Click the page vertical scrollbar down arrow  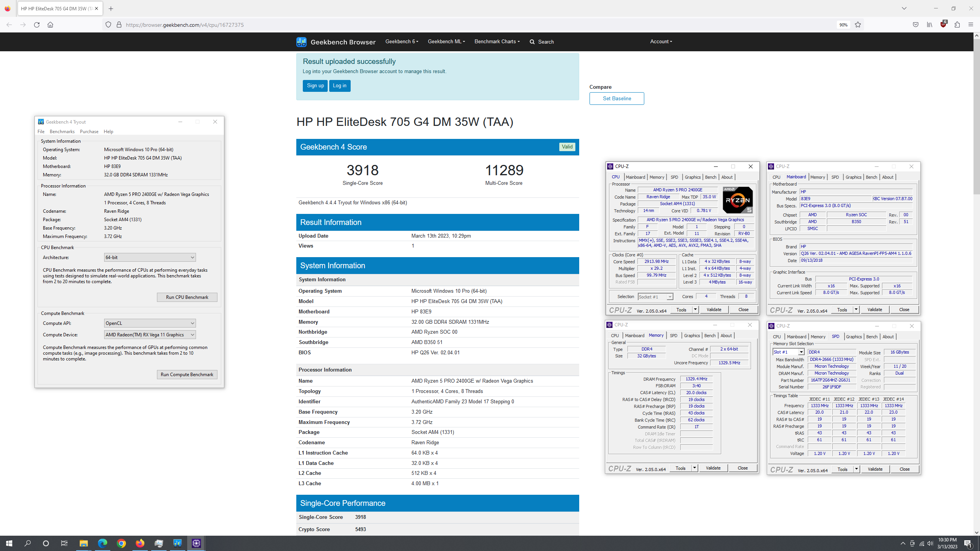point(977,532)
